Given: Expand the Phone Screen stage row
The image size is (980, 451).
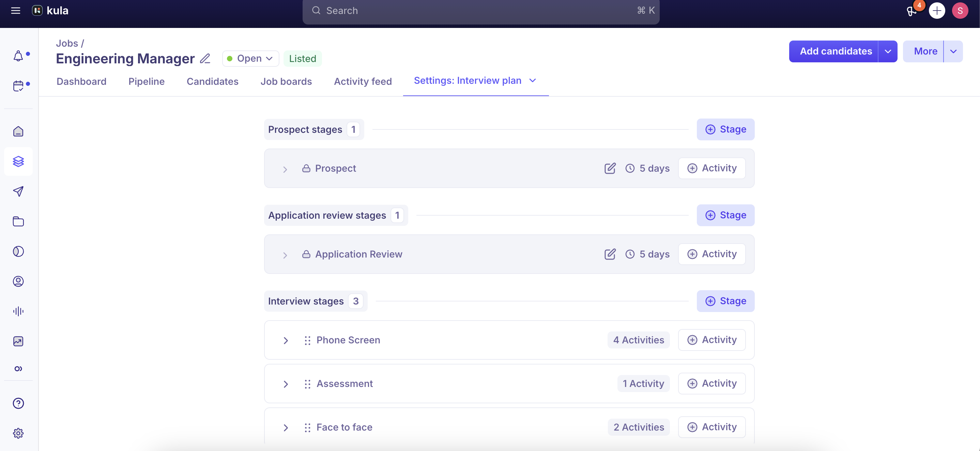Looking at the screenshot, I should click(286, 340).
